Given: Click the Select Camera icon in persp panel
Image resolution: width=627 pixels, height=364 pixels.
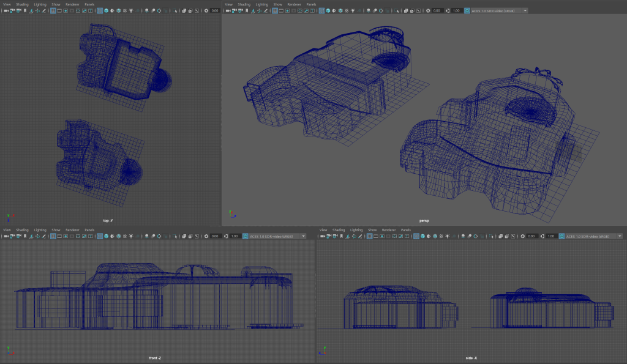Looking at the screenshot, I should pos(228,10).
